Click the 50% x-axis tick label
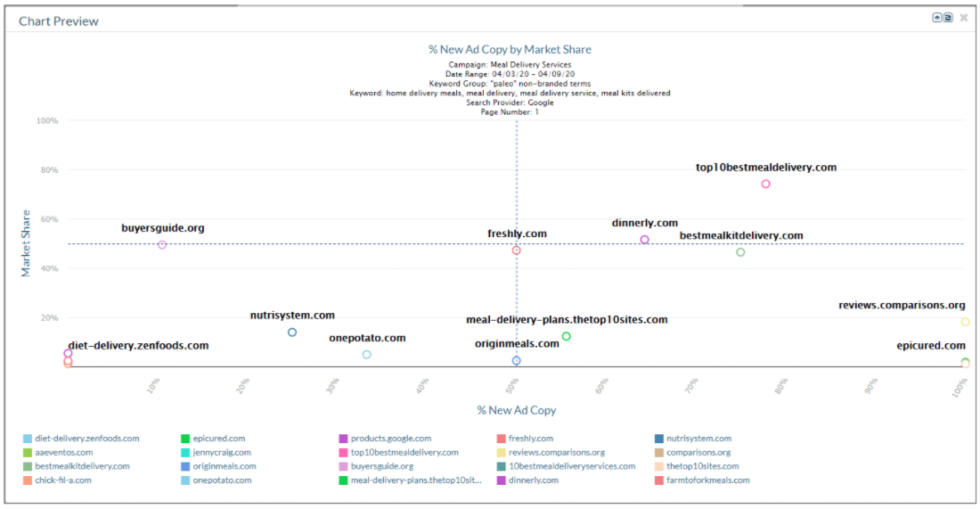The height and width of the screenshot is (509, 980). (512, 386)
